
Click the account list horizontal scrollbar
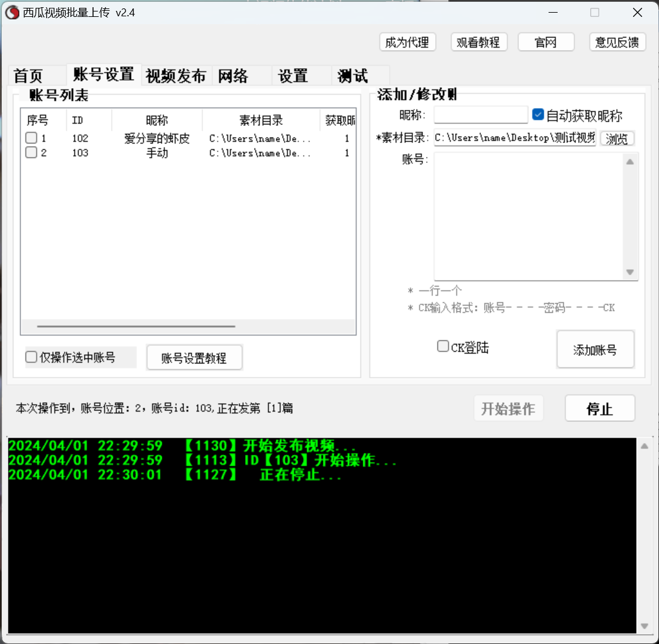(136, 326)
